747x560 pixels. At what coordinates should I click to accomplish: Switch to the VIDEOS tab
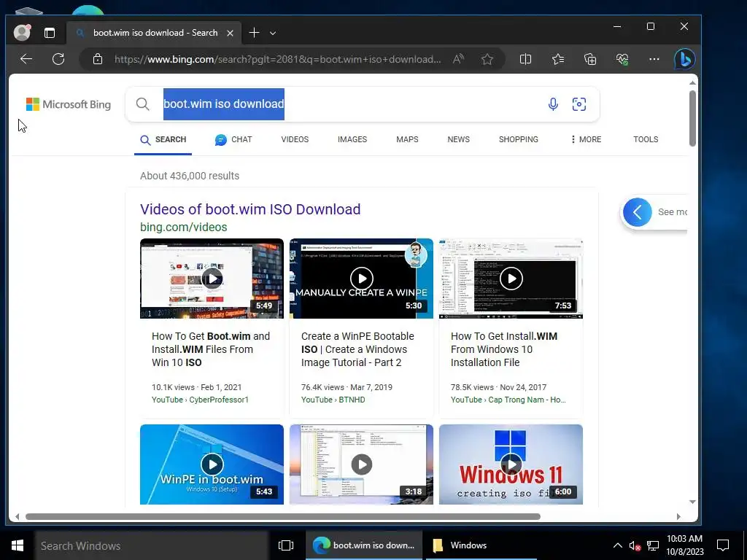pos(295,139)
